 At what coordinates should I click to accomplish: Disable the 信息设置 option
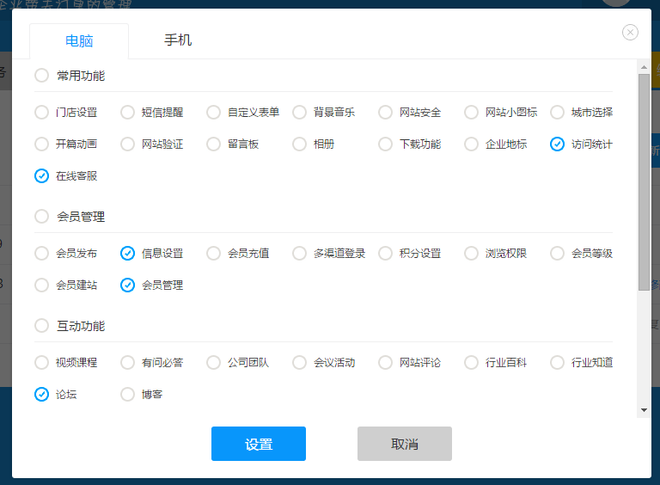pos(127,253)
